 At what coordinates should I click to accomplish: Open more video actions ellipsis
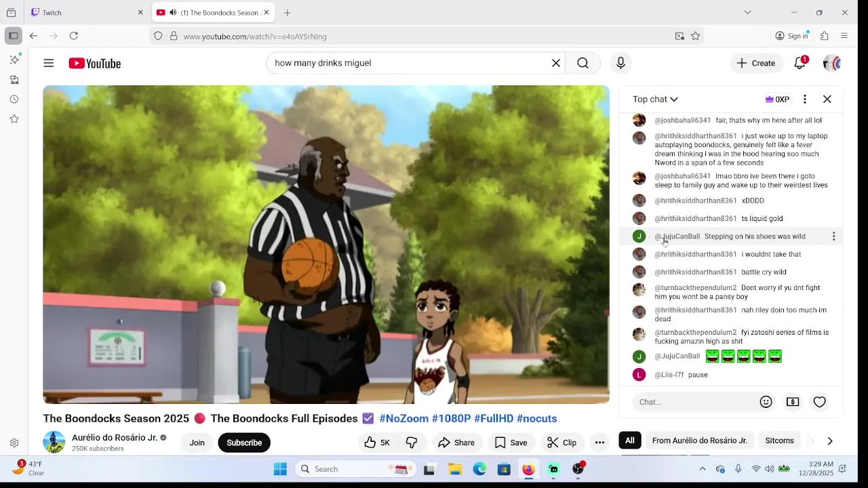[x=599, y=443]
